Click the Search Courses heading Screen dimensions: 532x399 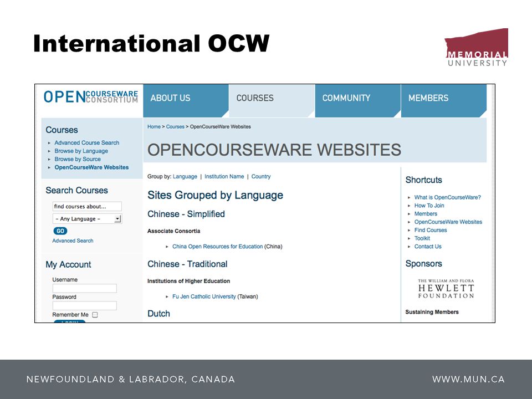click(76, 190)
